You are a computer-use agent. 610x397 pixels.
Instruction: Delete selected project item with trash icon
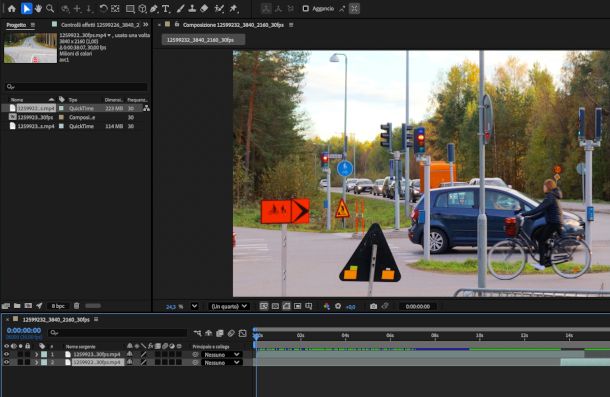click(x=77, y=306)
